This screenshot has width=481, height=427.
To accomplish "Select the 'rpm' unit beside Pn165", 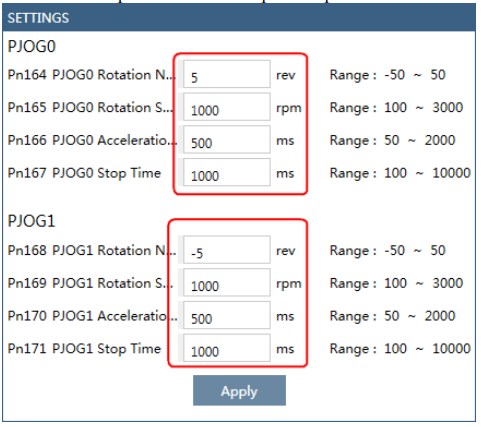I will (289, 108).
